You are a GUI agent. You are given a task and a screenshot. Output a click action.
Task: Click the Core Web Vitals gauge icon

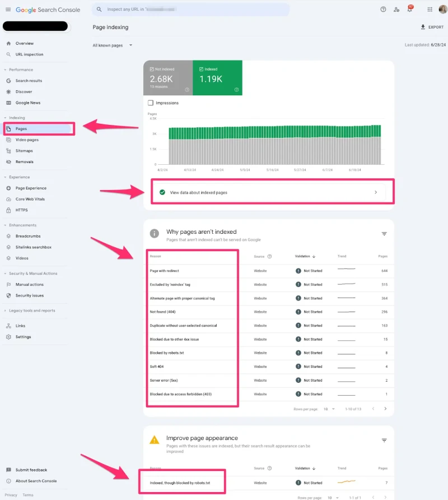[8, 200]
